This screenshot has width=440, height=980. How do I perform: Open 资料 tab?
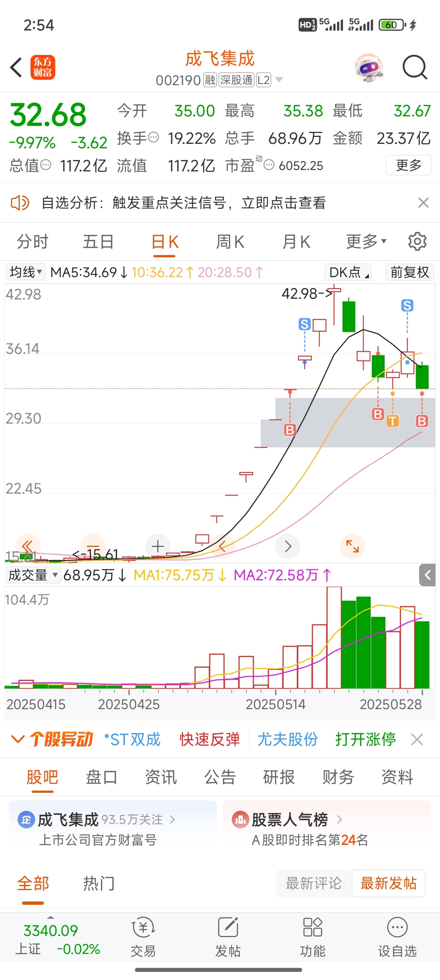tap(397, 777)
